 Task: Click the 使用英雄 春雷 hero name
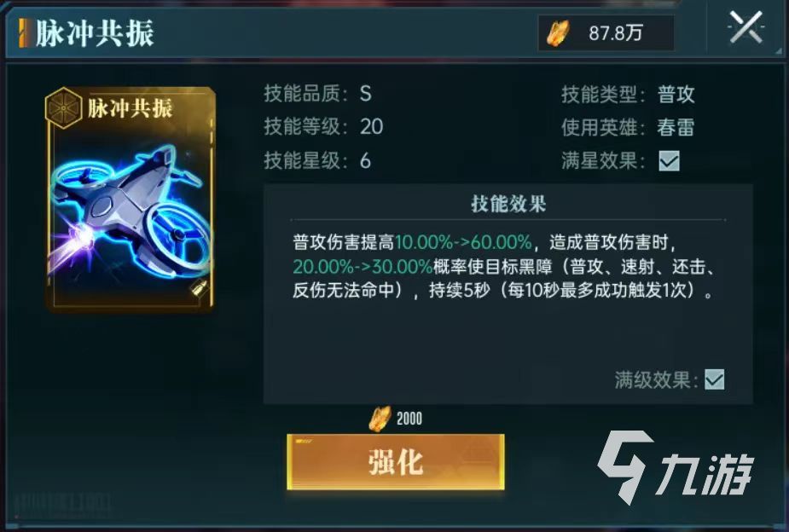(676, 127)
